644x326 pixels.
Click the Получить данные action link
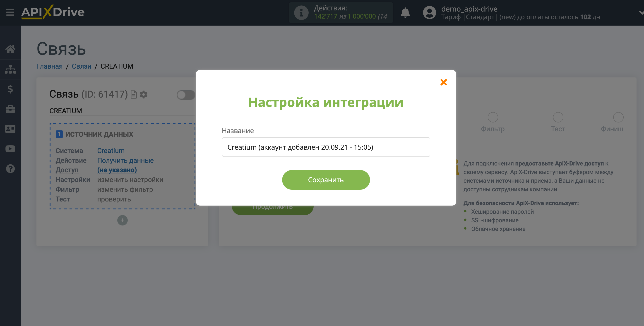click(x=125, y=161)
